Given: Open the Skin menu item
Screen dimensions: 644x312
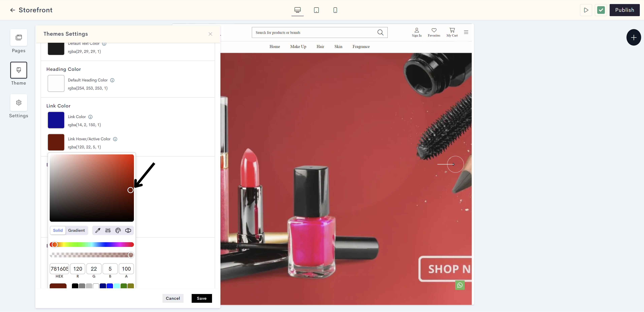Looking at the screenshot, I should pyautogui.click(x=338, y=47).
